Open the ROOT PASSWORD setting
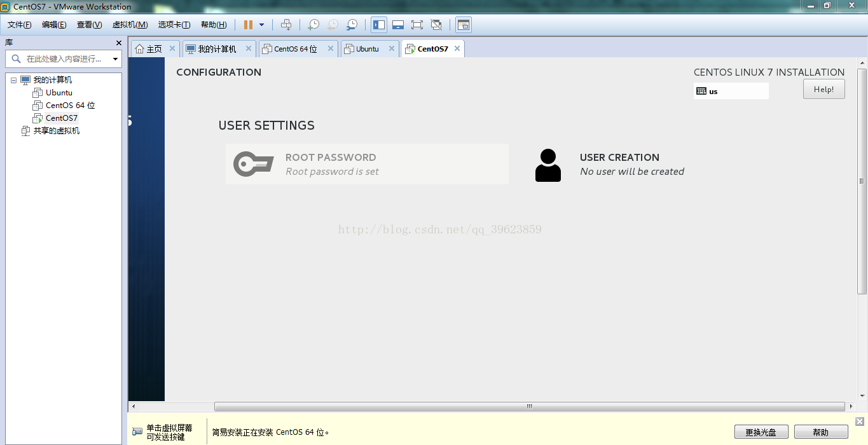The height and width of the screenshot is (445, 868). 367,164
